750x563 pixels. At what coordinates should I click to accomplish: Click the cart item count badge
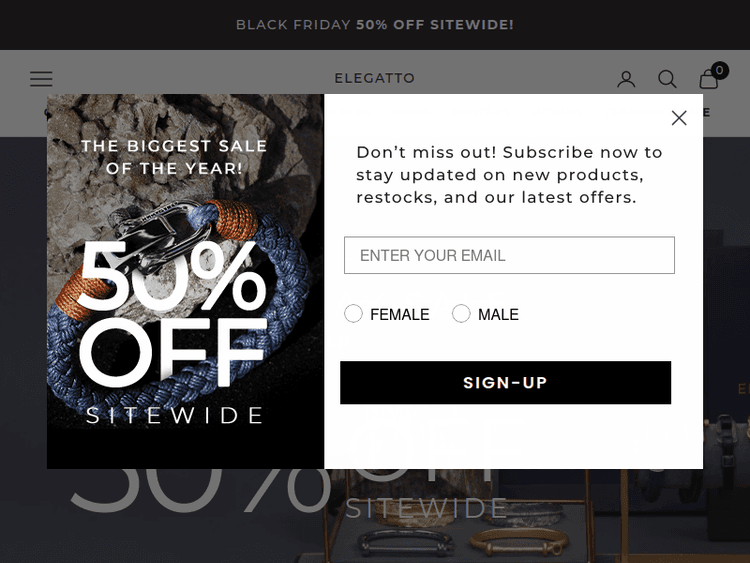click(720, 70)
